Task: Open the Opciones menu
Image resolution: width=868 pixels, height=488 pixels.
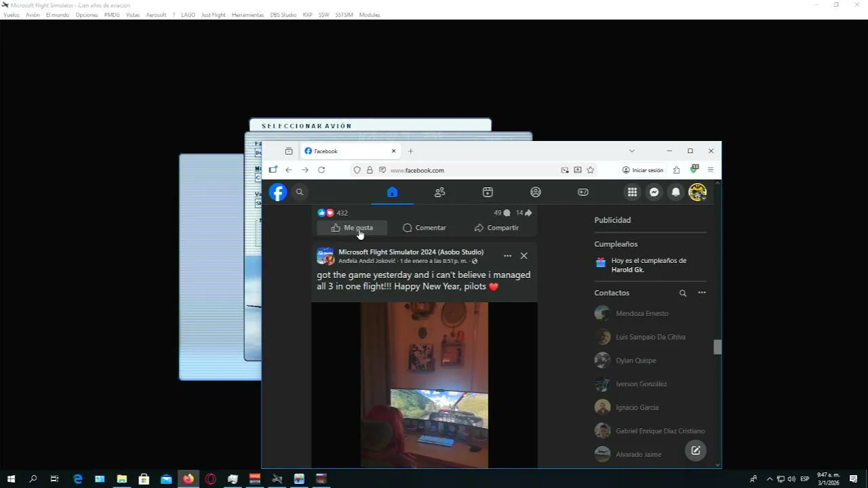Action: pos(87,15)
